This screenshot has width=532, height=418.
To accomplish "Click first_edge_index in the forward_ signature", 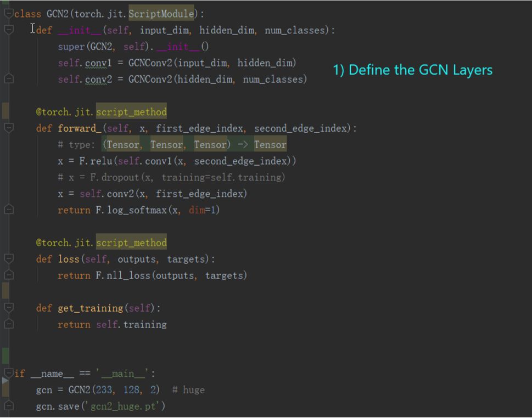I will click(199, 128).
